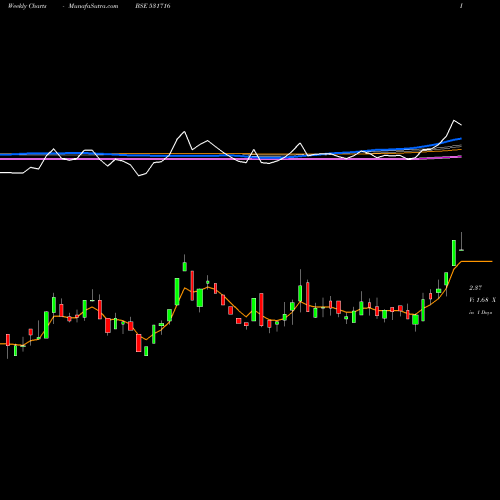Click the peak of the white indicator line
This screenshot has width=500, height=500.
[454, 120]
